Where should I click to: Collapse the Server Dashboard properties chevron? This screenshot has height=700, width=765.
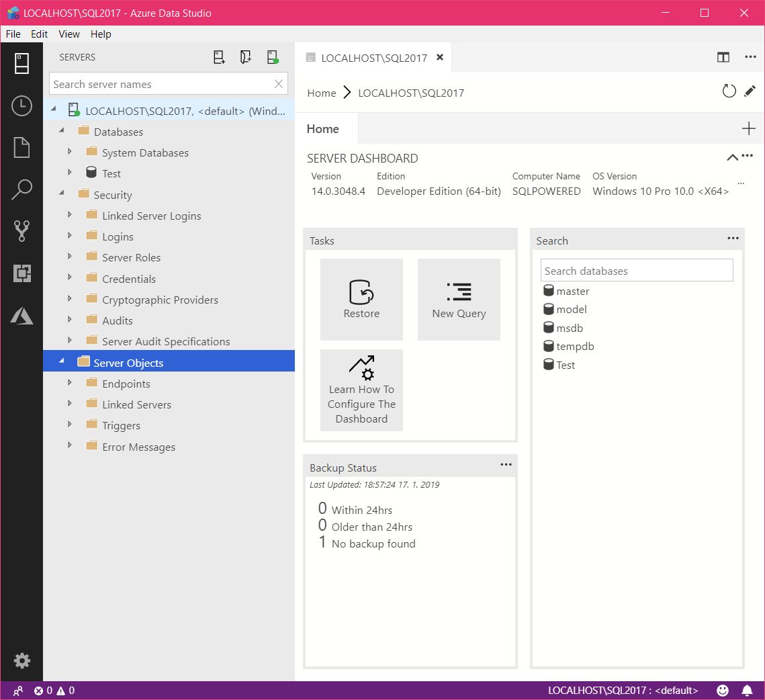click(732, 157)
